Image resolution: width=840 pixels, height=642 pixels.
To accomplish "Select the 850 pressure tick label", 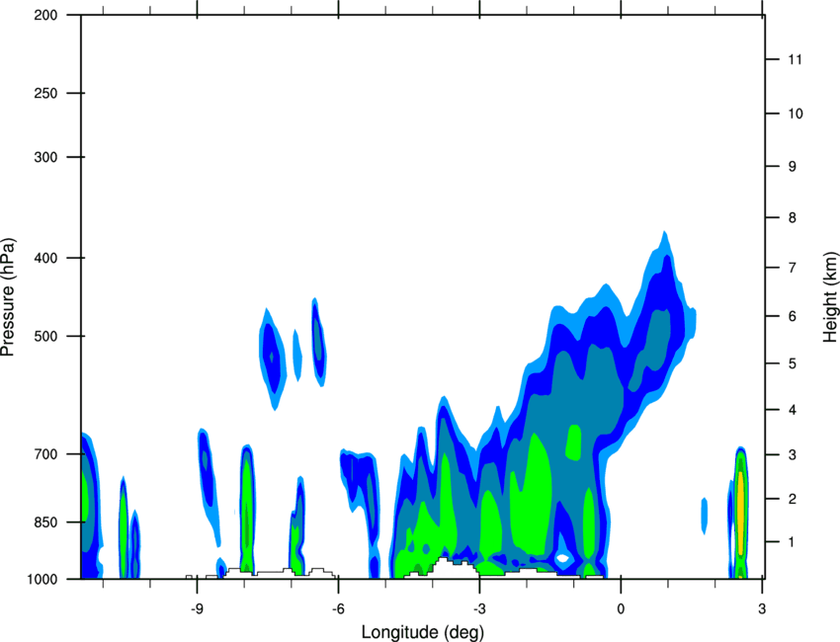I will [x=45, y=522].
